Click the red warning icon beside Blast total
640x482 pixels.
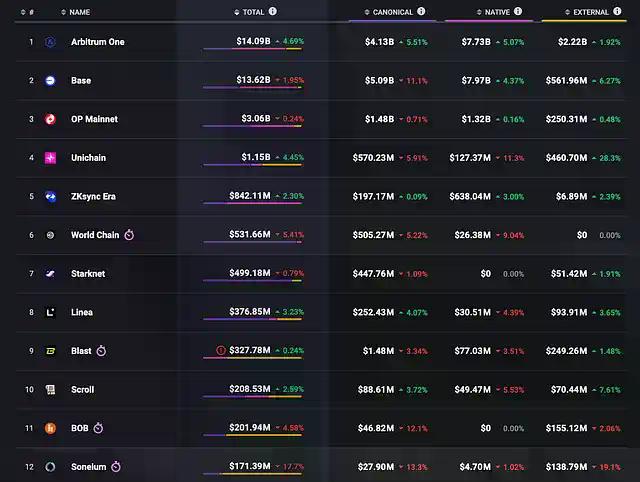point(221,350)
